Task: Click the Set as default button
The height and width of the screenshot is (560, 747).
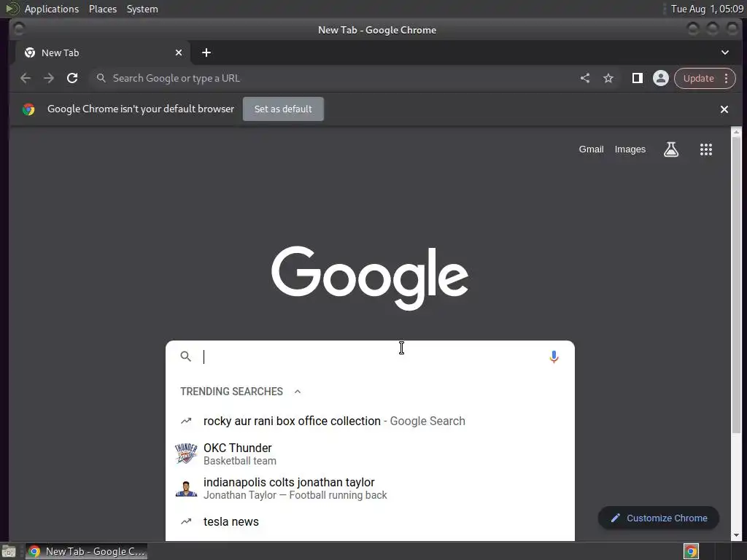Action: [283, 109]
